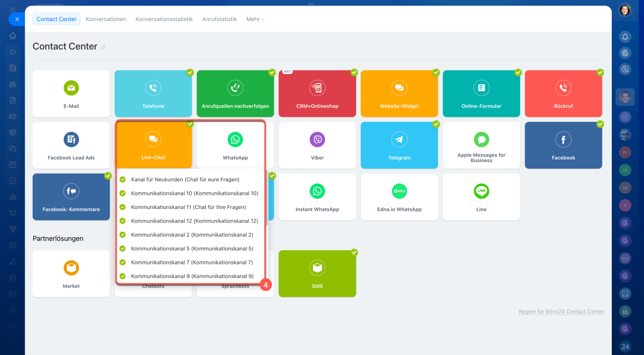Pin the Contact Center page
This screenshot has height=355, width=644.
103,47
